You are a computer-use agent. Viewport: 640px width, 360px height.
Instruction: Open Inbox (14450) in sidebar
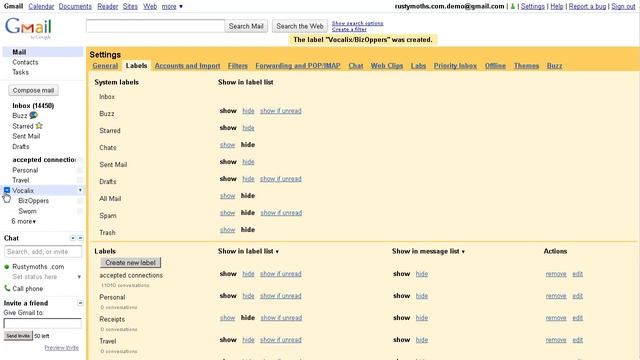coord(33,106)
